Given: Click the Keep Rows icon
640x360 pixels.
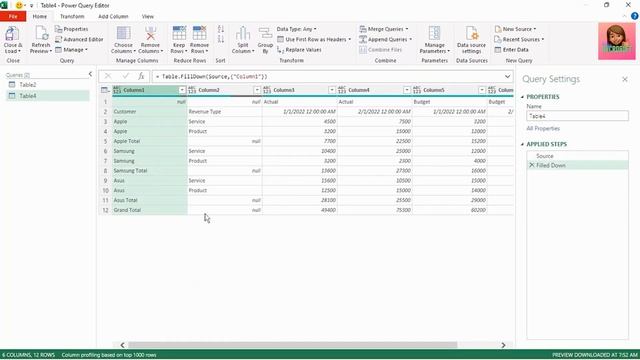Looking at the screenshot, I should coord(179,33).
